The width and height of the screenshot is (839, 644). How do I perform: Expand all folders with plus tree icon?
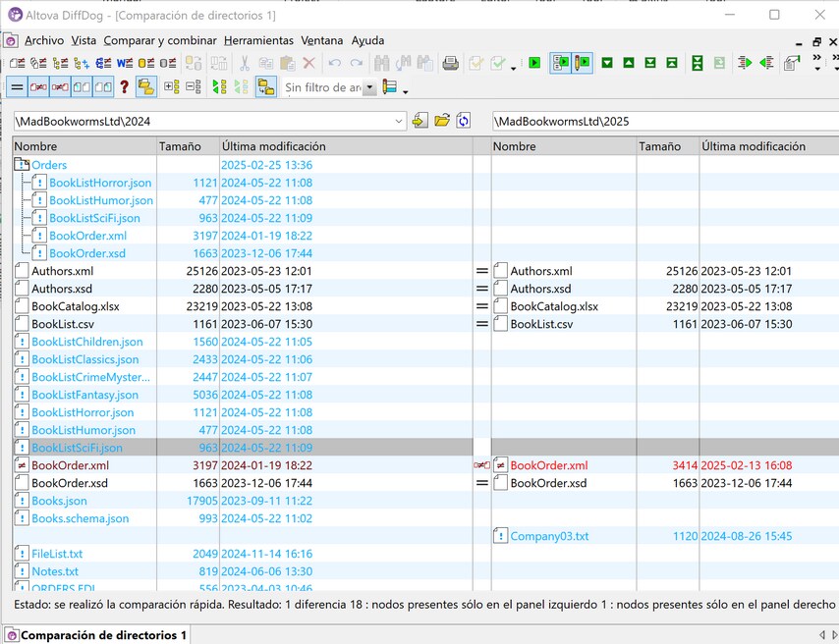pyautogui.click(x=171, y=87)
